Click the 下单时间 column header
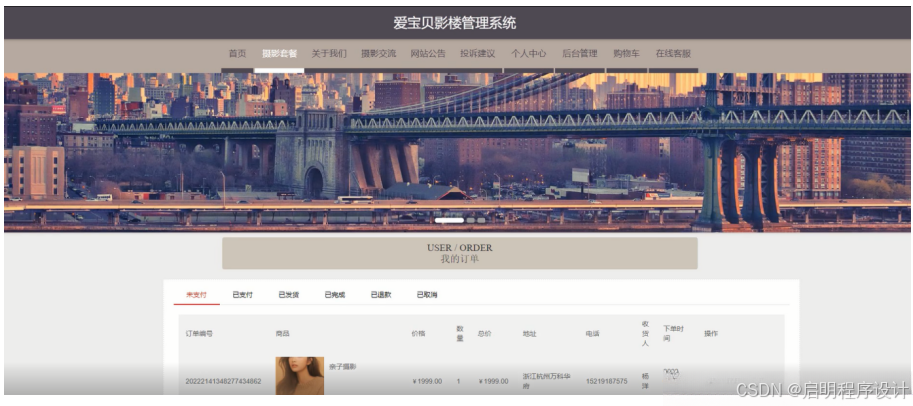 (673, 334)
